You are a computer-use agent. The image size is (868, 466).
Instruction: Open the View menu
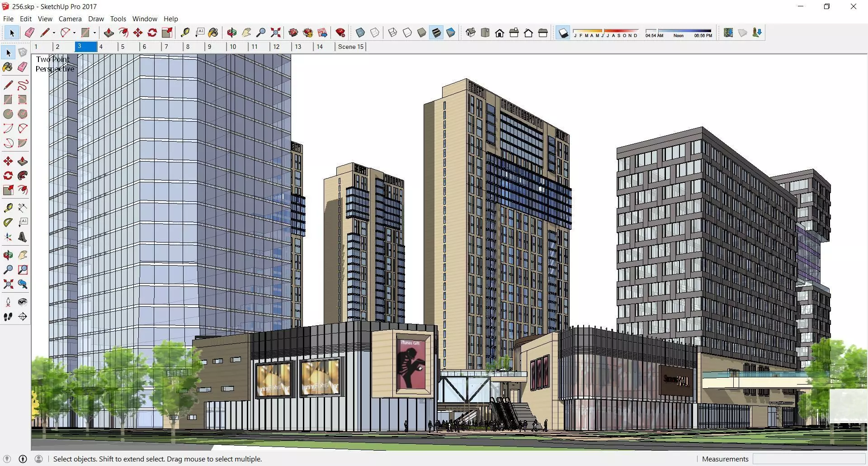[x=45, y=19]
